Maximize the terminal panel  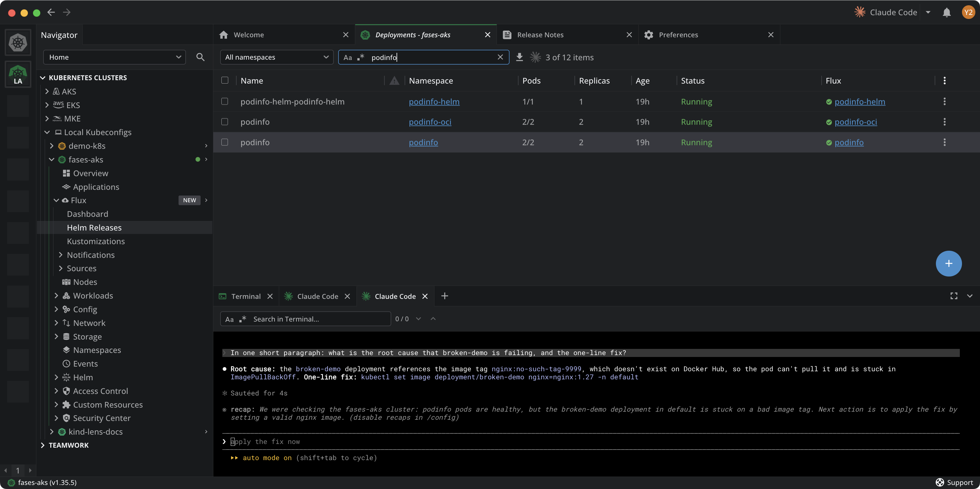click(x=954, y=296)
